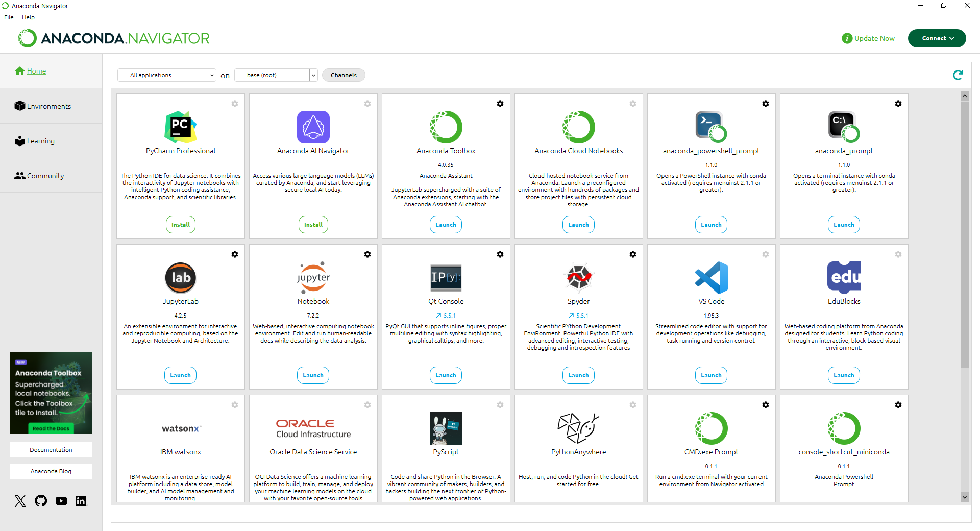Open the YouTube social link
Screen dimensions: 980x531
[61, 501]
